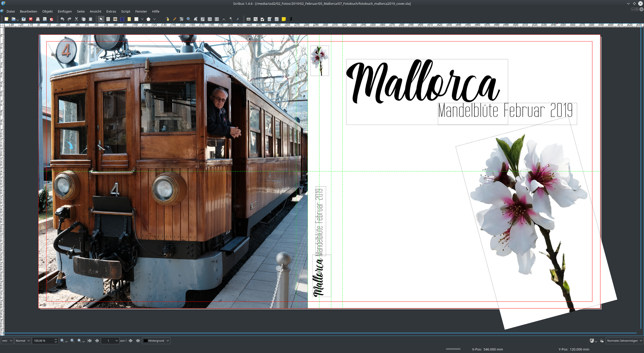Image resolution: width=644 pixels, height=353 pixels.
Task: Export document as PDF icon
Action: (52, 19)
